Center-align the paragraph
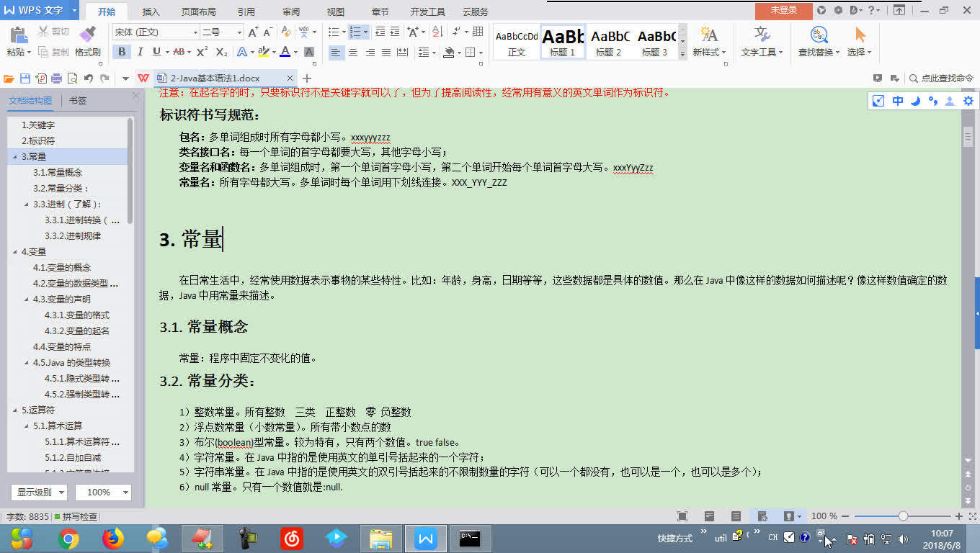This screenshot has width=980, height=553. pyautogui.click(x=353, y=52)
